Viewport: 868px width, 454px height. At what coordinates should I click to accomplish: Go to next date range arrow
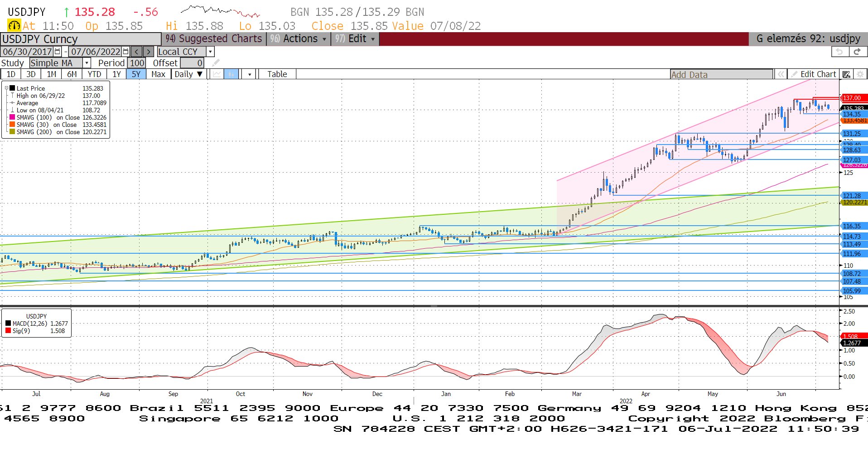click(x=149, y=52)
